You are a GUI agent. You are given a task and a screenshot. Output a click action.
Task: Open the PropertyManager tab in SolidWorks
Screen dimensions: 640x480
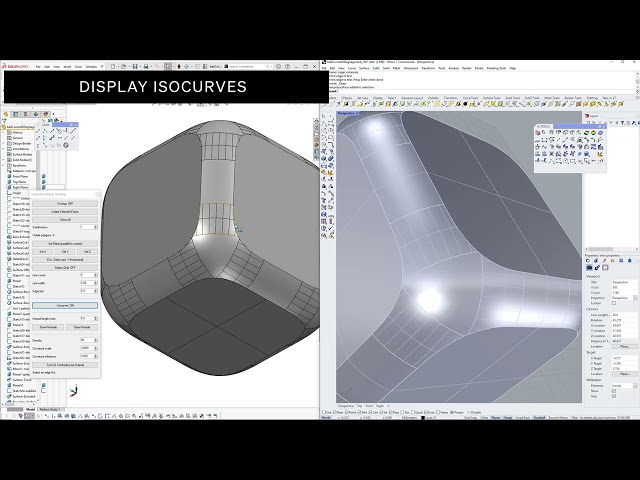16,114
